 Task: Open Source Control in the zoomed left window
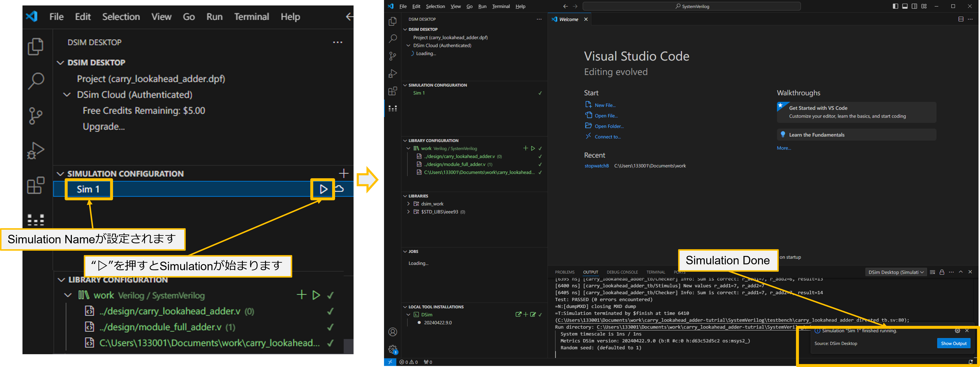coord(36,116)
